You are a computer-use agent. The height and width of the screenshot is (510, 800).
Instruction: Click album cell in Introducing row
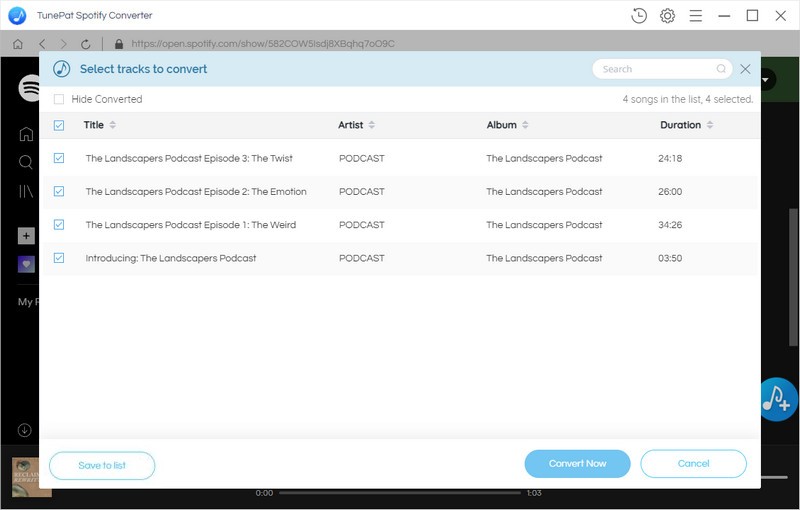[544, 258]
